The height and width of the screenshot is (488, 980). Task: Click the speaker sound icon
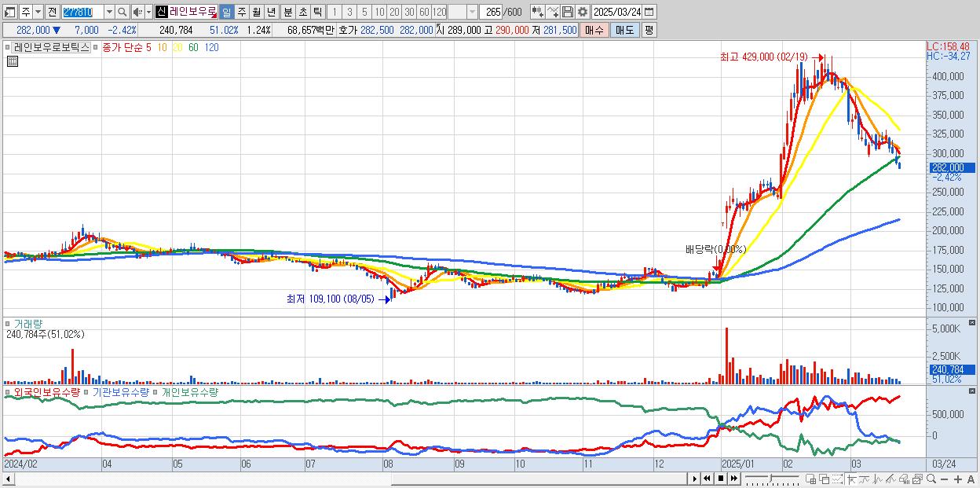pyautogui.click(x=137, y=12)
